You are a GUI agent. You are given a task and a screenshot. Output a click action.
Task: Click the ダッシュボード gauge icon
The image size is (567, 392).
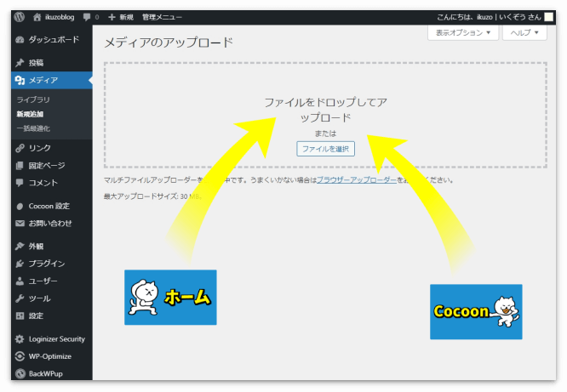point(20,40)
